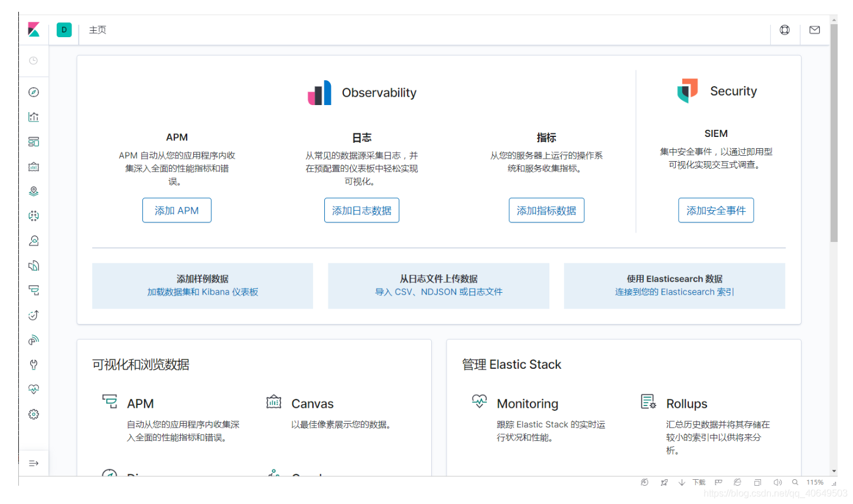Click the browser 下载 download button
Image resolution: width=853 pixels, height=504 pixels.
point(692,482)
